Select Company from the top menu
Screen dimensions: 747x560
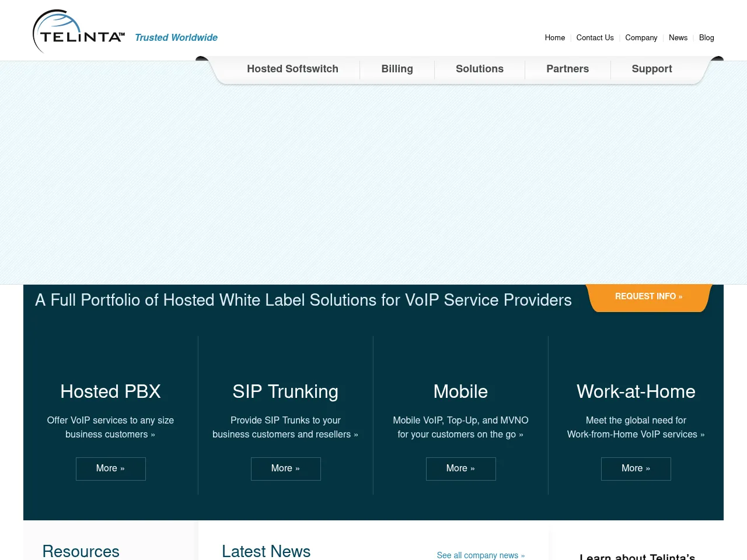pyautogui.click(x=641, y=37)
